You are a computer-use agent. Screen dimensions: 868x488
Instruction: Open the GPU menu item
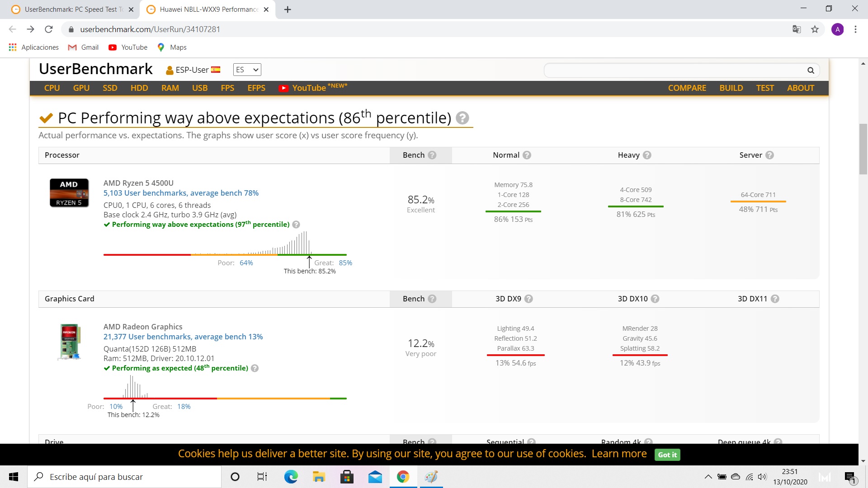[81, 88]
